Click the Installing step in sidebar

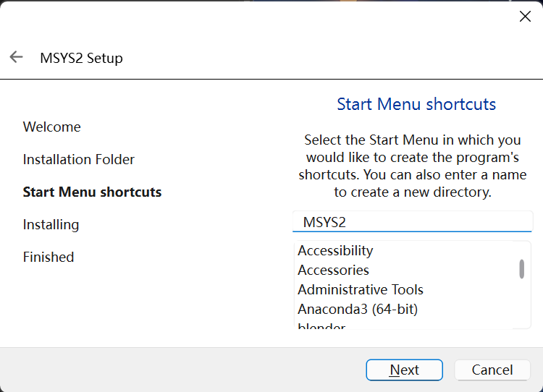point(51,224)
